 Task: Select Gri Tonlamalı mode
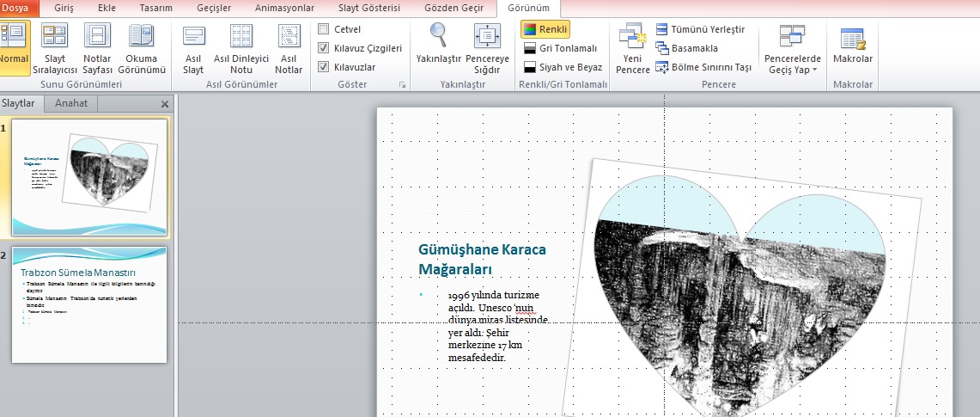tap(561, 48)
